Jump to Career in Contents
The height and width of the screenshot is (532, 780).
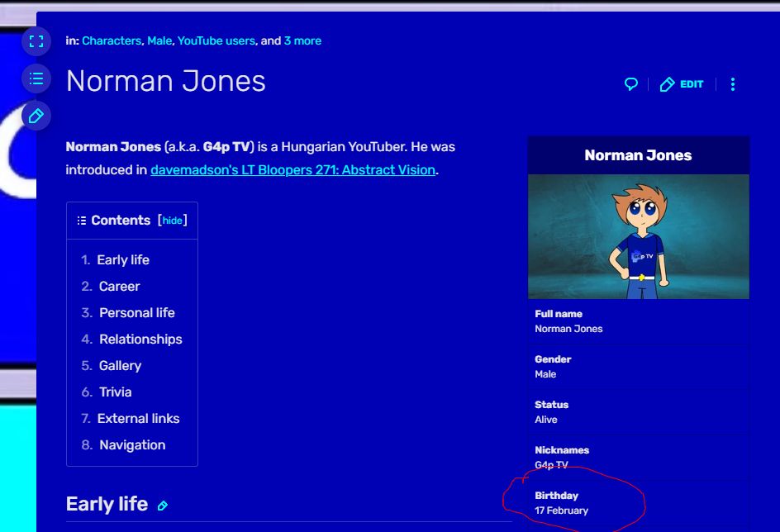point(119,287)
